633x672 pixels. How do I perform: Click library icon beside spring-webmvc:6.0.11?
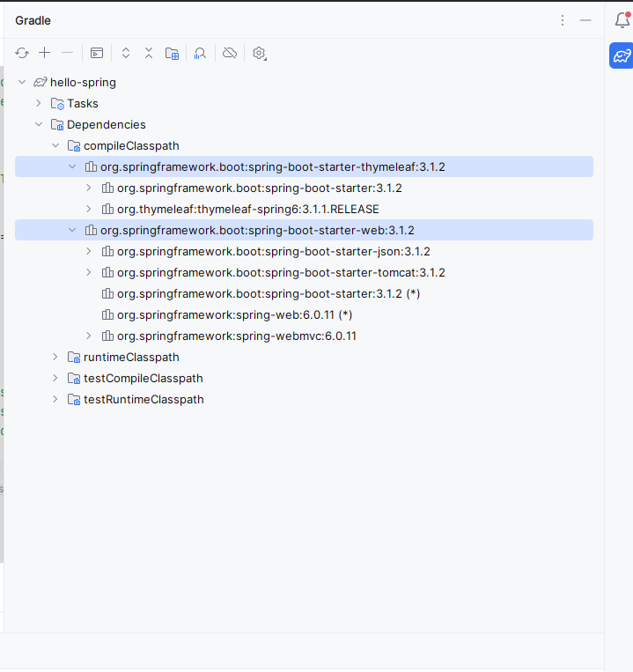(x=107, y=336)
